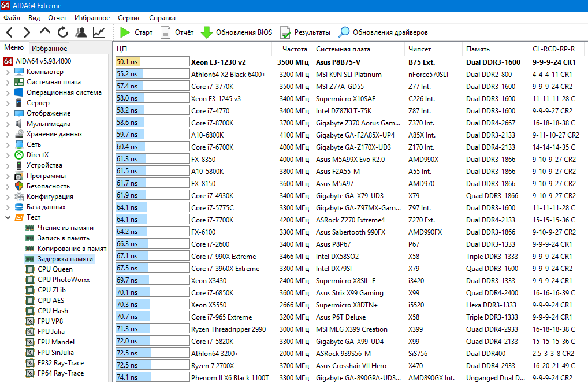The width and height of the screenshot is (588, 382).
Task: Go back with the left arrow toolbar icon
Action: (x=10, y=32)
